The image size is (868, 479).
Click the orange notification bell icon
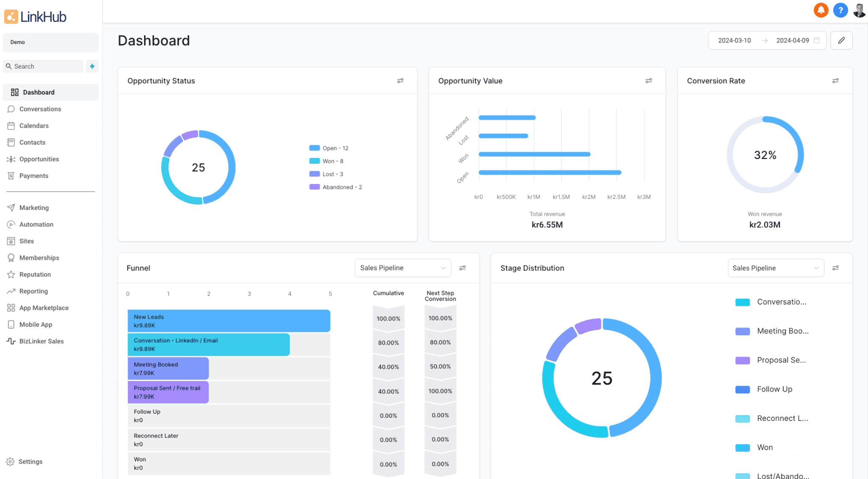[821, 10]
